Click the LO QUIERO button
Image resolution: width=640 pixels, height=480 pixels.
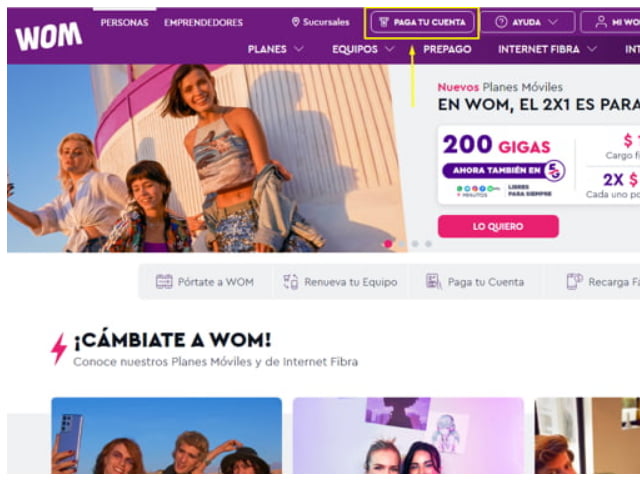coord(498,226)
